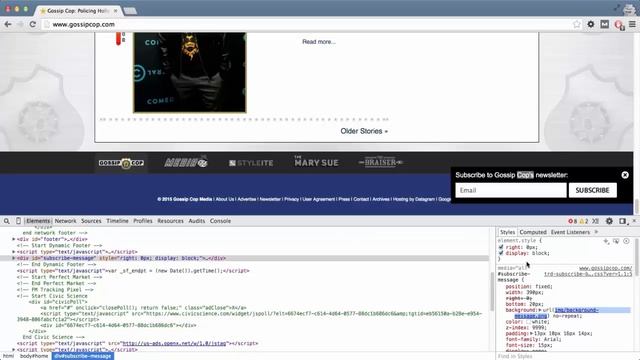Click the white color swatch in Styles

528,322
